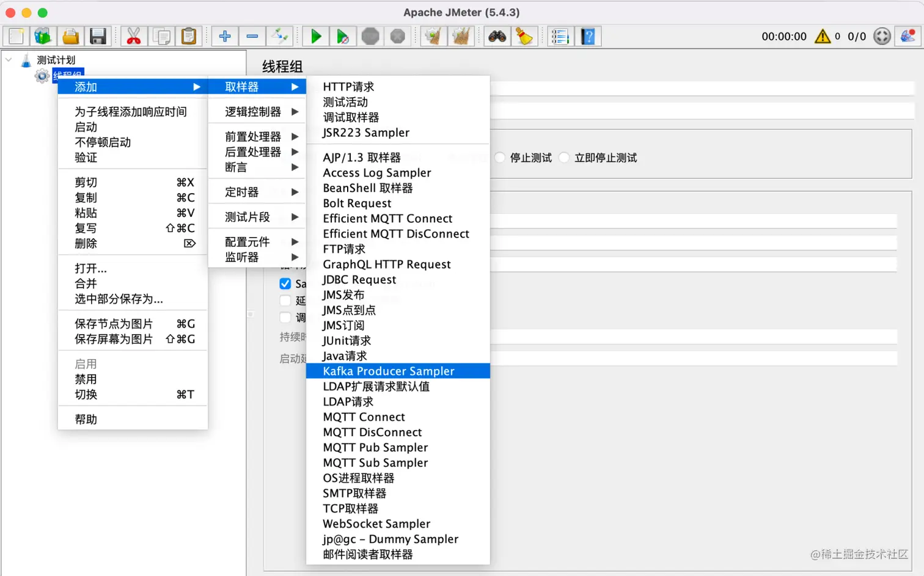
Task: Click the Toggle enable/disable toolbar icon
Action: (279, 37)
